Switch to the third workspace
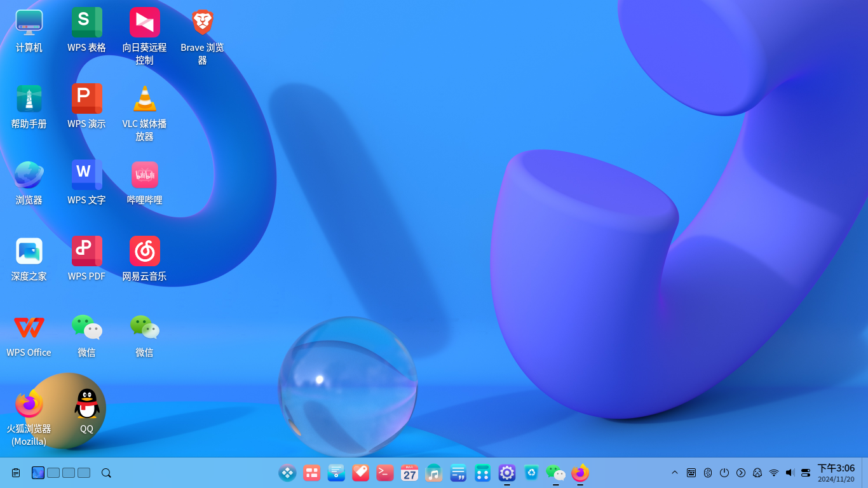Viewport: 868px width, 488px height. point(69,473)
